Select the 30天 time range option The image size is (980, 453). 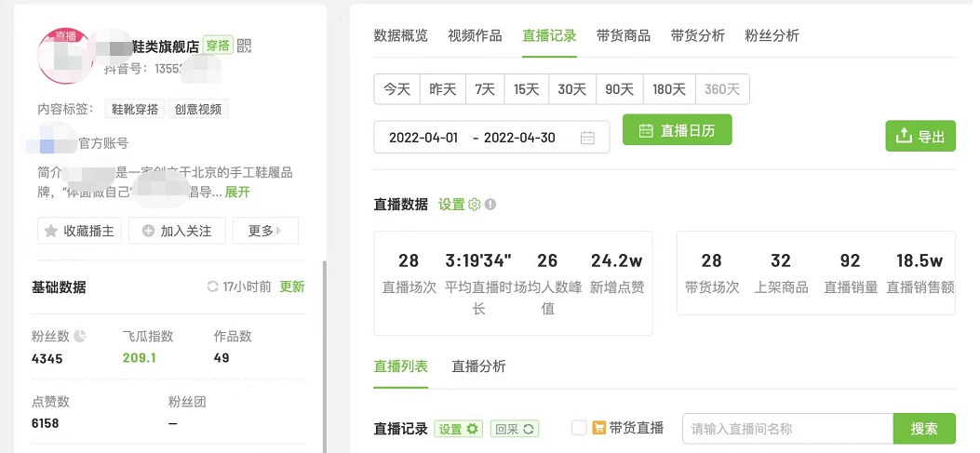coord(572,89)
